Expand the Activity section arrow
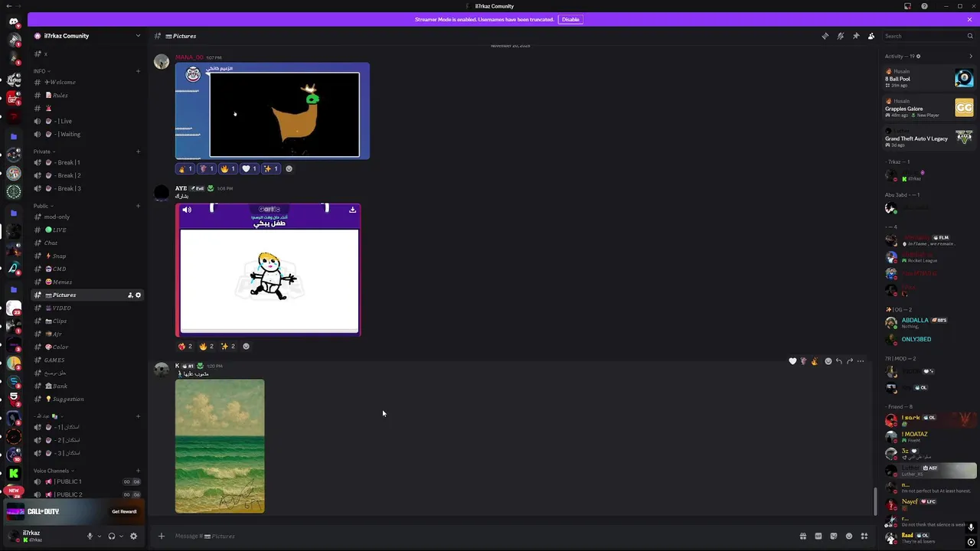Viewport: 980px width, 551px height. [x=971, y=56]
